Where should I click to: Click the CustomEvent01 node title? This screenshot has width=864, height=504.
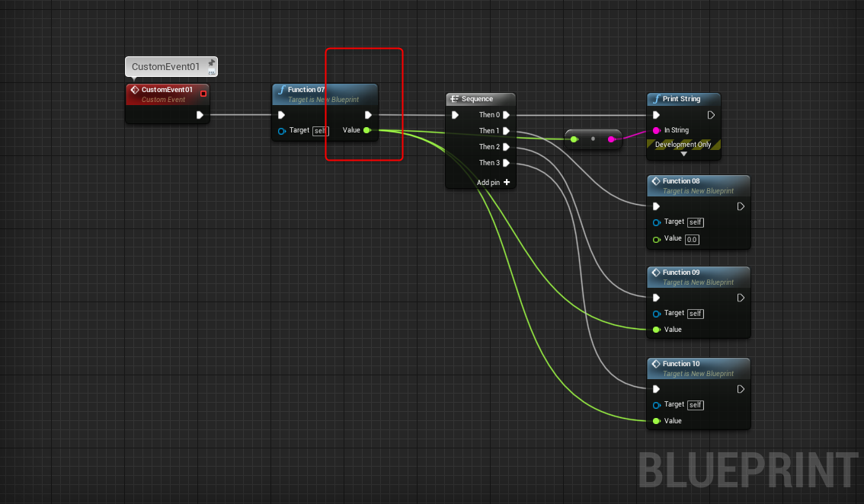167,89
